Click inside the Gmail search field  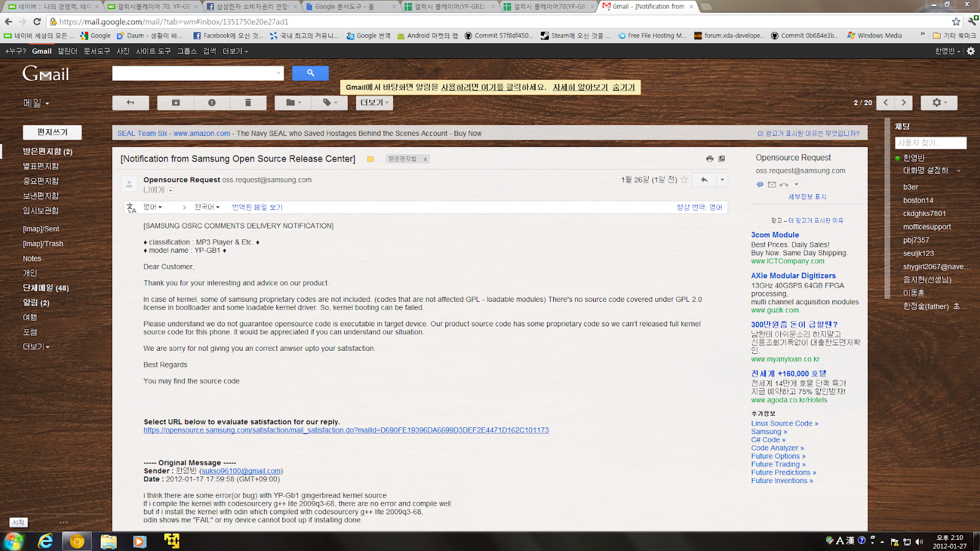pyautogui.click(x=194, y=73)
